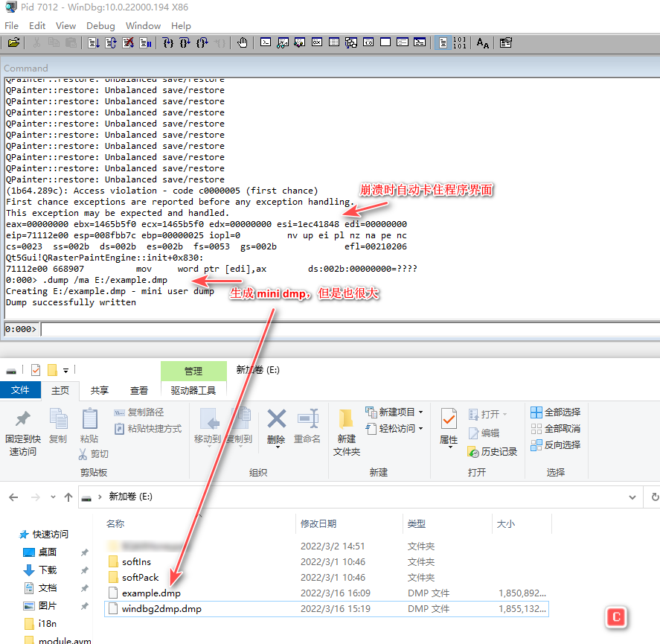
Task: Open 下载 in quick access sidebar
Action: pos(47,570)
